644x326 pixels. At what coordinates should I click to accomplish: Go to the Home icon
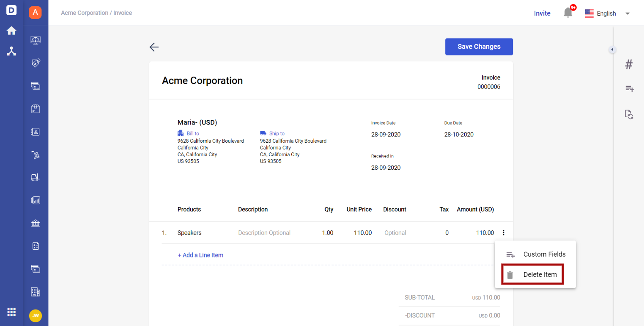click(11, 30)
